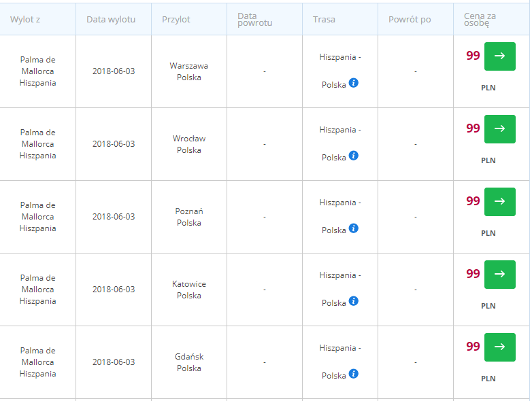Screen dimensions: 532x401
Task: Sort by the 'Wylot z' column header
Action: tap(25, 19)
